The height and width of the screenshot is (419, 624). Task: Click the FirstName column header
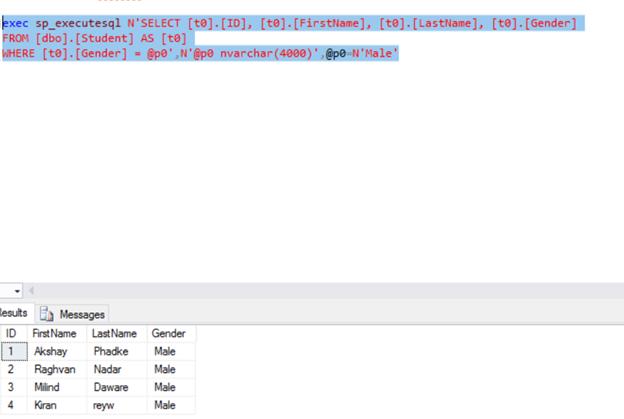click(57, 333)
